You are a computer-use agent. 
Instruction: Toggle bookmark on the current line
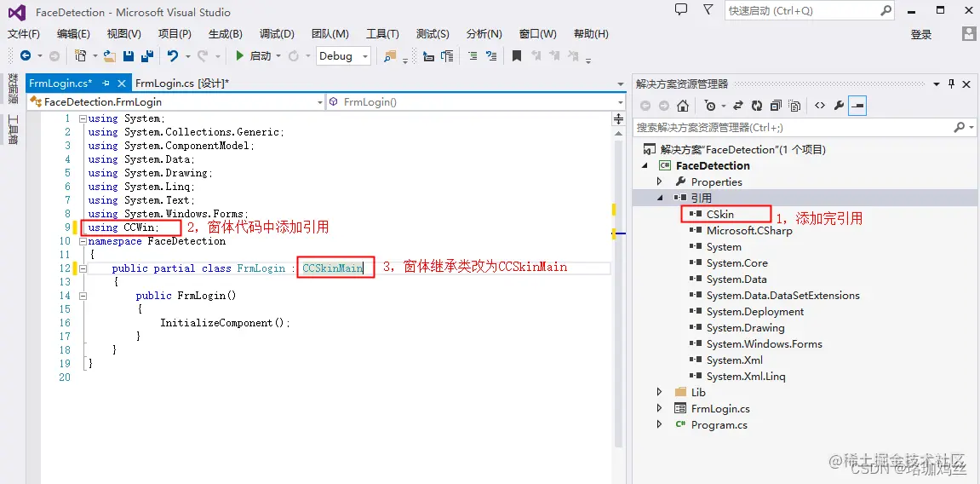[516, 55]
